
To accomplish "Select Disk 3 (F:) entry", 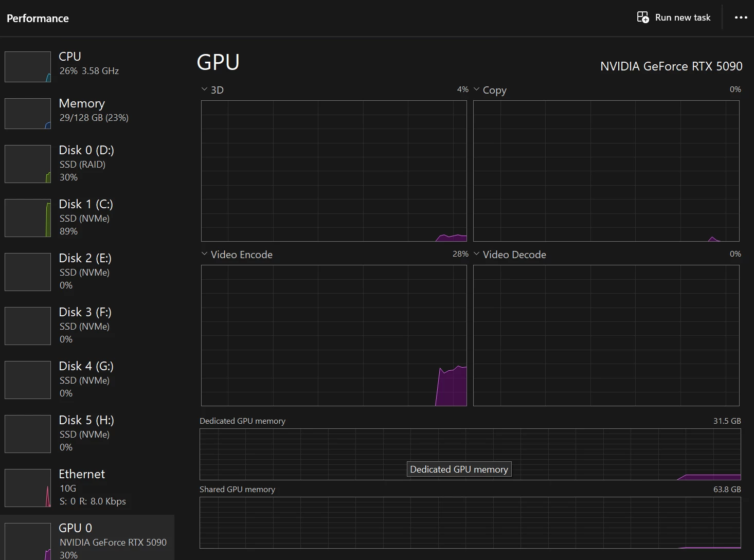I will pos(87,326).
